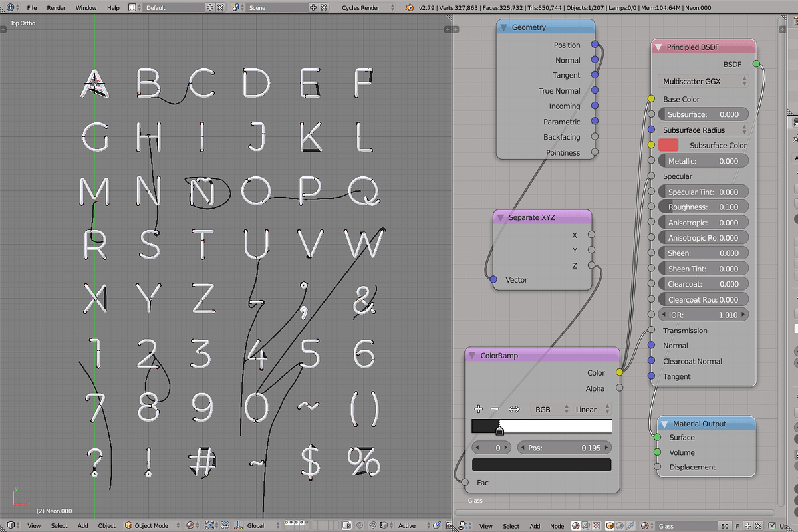The image size is (798, 532).
Task: Click the Blender logo icon
Action: click(x=411, y=7)
